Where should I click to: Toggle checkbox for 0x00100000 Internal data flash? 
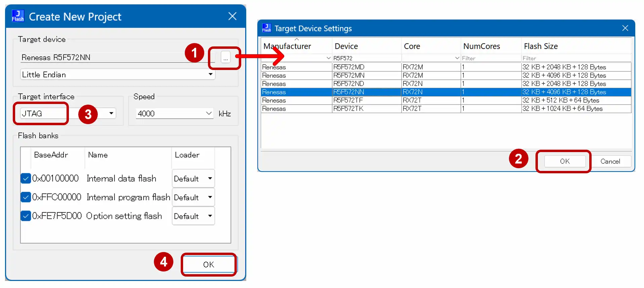(26, 178)
